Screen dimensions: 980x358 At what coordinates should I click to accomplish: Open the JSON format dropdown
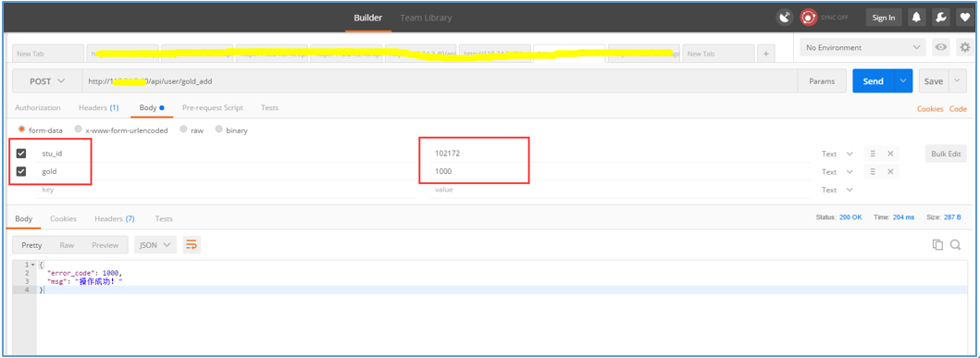click(x=155, y=245)
